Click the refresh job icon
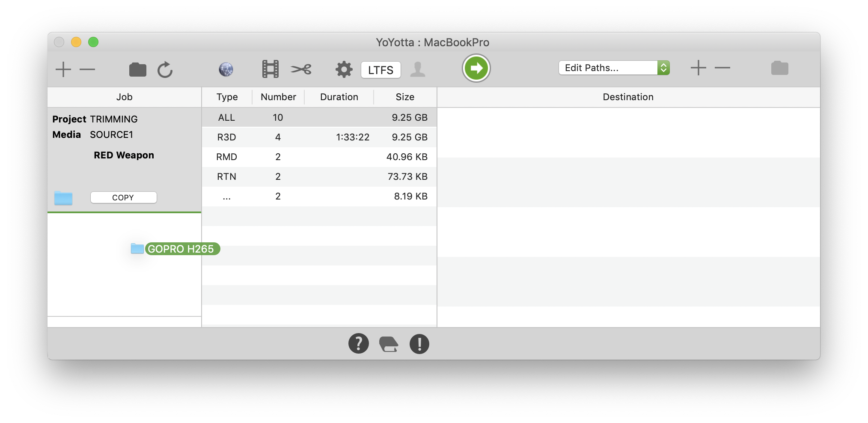868x423 pixels. [x=165, y=69]
